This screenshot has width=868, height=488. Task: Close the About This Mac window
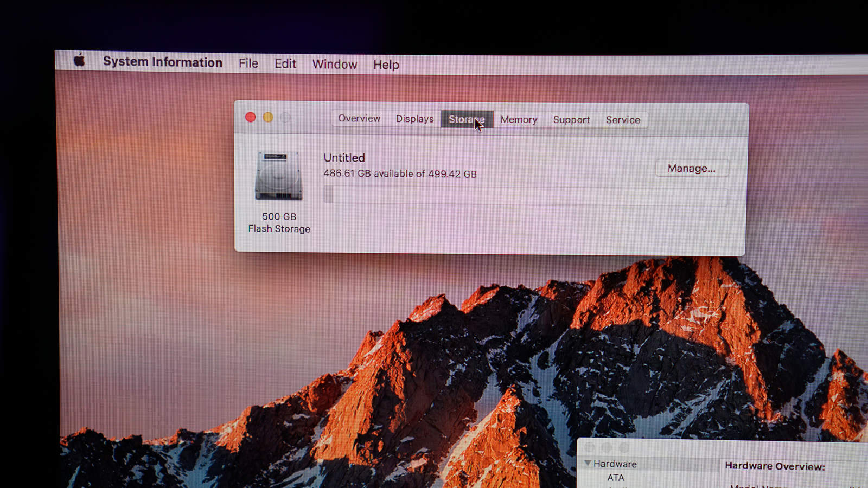click(250, 117)
